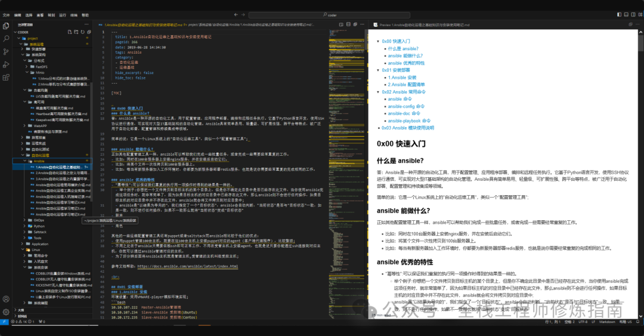Viewport: 644px width, 336px height.
Task: Follow the 2.Ansible 配置清单 TOC link
Action: [x=406, y=84]
